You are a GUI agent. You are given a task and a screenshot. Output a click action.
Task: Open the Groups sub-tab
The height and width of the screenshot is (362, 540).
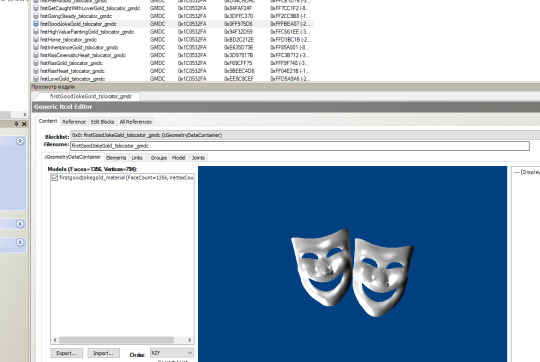159,158
